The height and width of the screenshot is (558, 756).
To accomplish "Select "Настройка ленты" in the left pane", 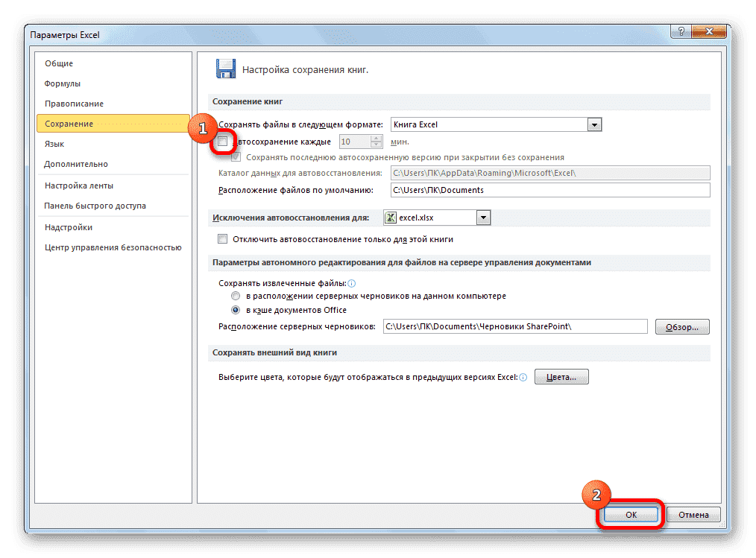I will pyautogui.click(x=78, y=185).
